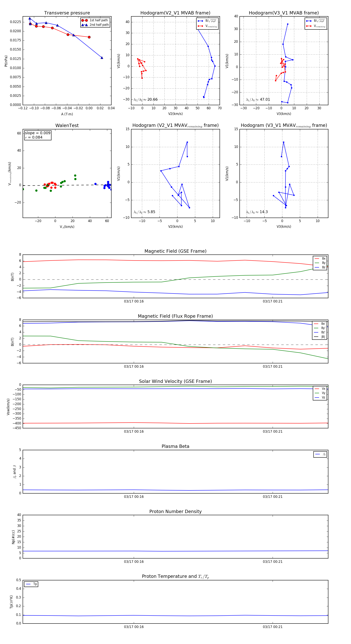Click the eigenvalue ratio annotation "5.85"
Viewport: 351px width, 644px height.
144,212
